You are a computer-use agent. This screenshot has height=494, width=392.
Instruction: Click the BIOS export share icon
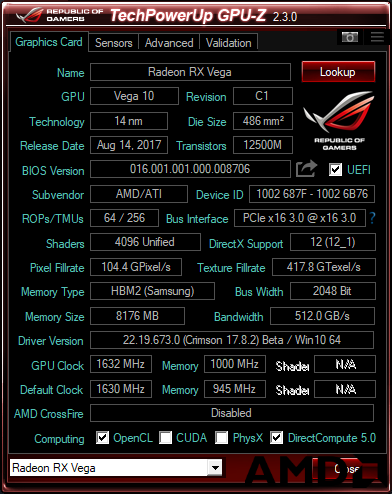coord(306,169)
